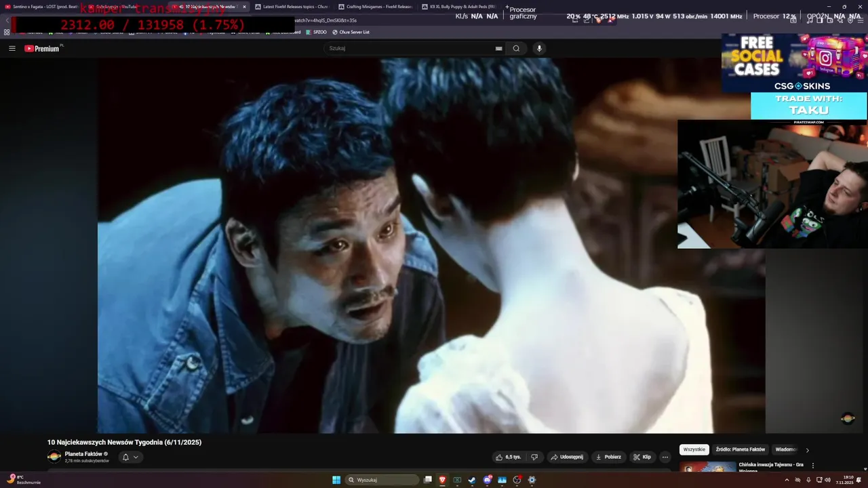Switch to K9 XL Bully Puppy tab
The width and height of the screenshot is (868, 488).
[x=458, y=7]
